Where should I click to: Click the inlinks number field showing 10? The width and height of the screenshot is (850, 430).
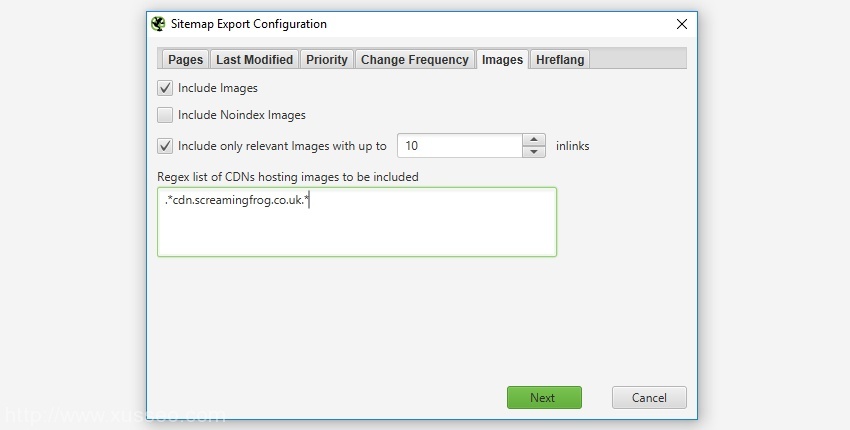click(x=460, y=146)
